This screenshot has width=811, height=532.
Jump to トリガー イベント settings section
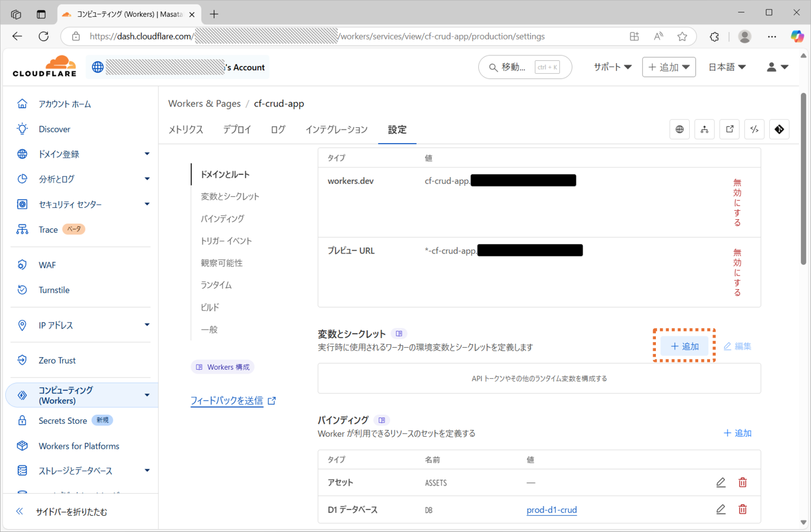(x=226, y=241)
